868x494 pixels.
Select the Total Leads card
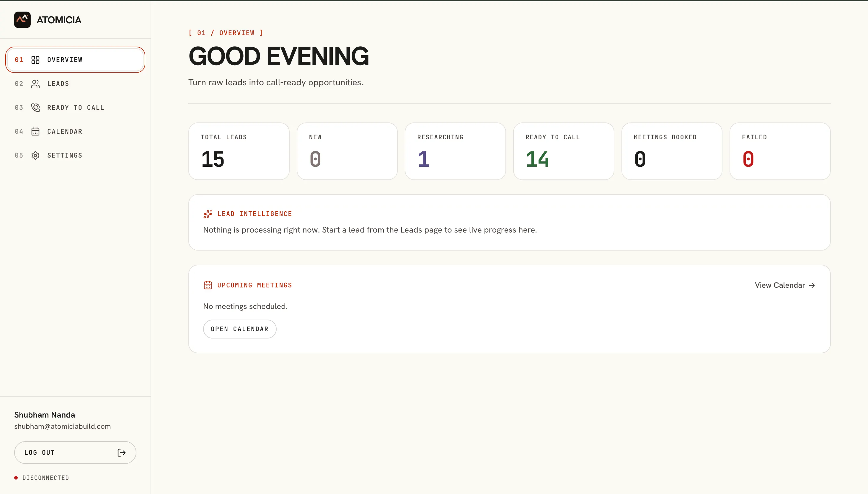(239, 151)
